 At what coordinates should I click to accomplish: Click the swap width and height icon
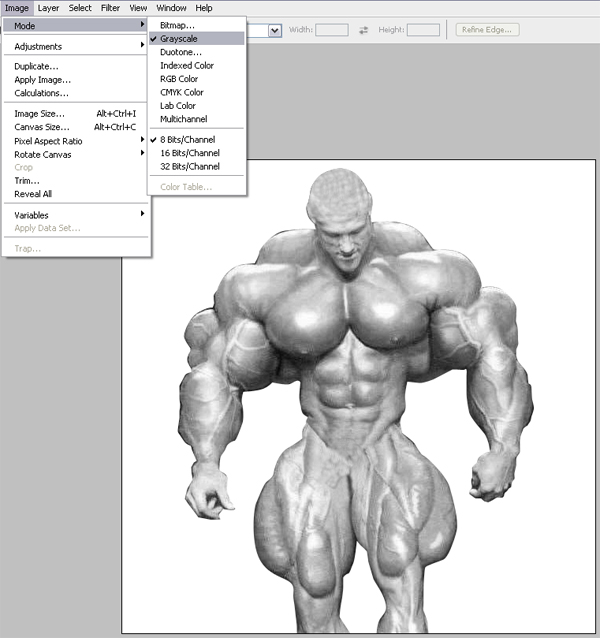tap(363, 30)
